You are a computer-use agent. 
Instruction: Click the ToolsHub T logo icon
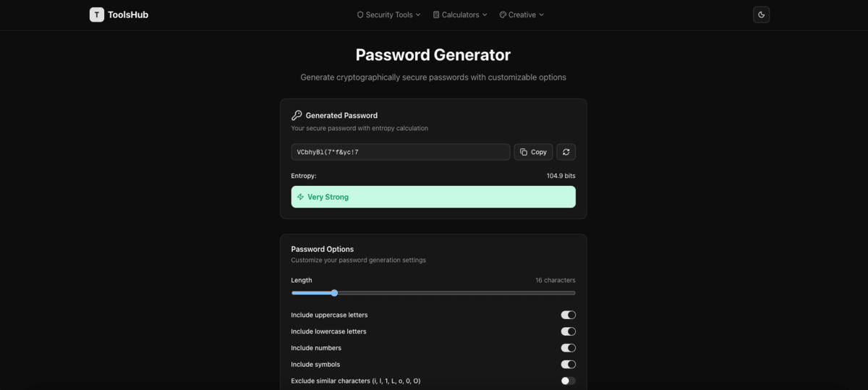(97, 14)
